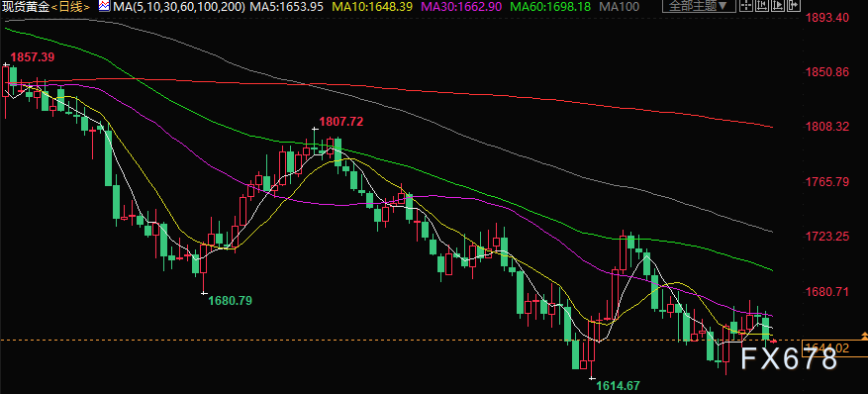Click the play-forward chart replay icon
Viewport: 868px width, 394px height.
778,6
